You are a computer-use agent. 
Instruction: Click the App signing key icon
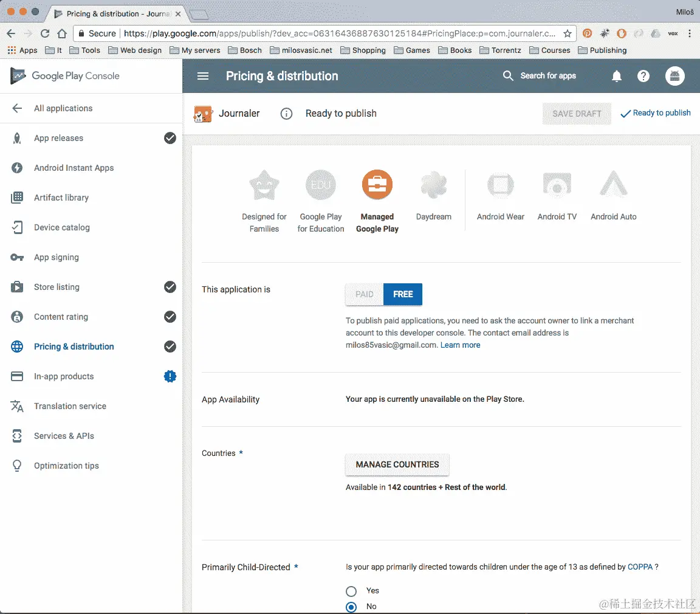coord(17,257)
